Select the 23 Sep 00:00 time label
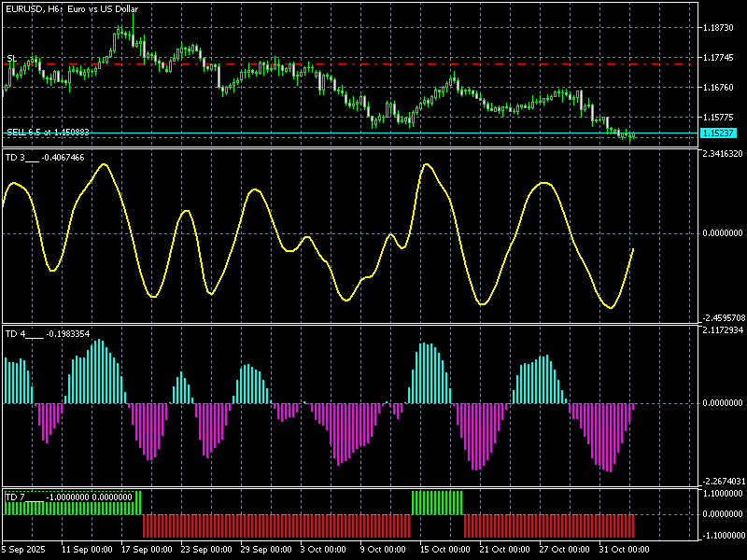 [x=206, y=550]
